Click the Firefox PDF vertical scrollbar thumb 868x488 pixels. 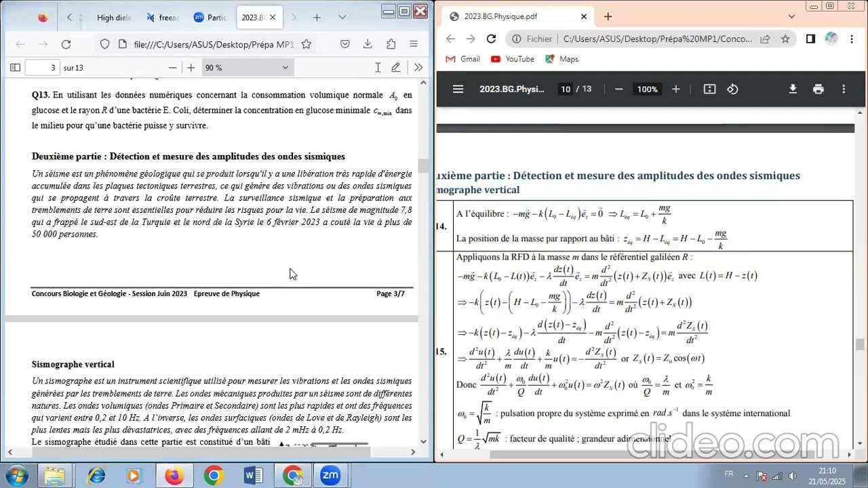[x=423, y=165]
